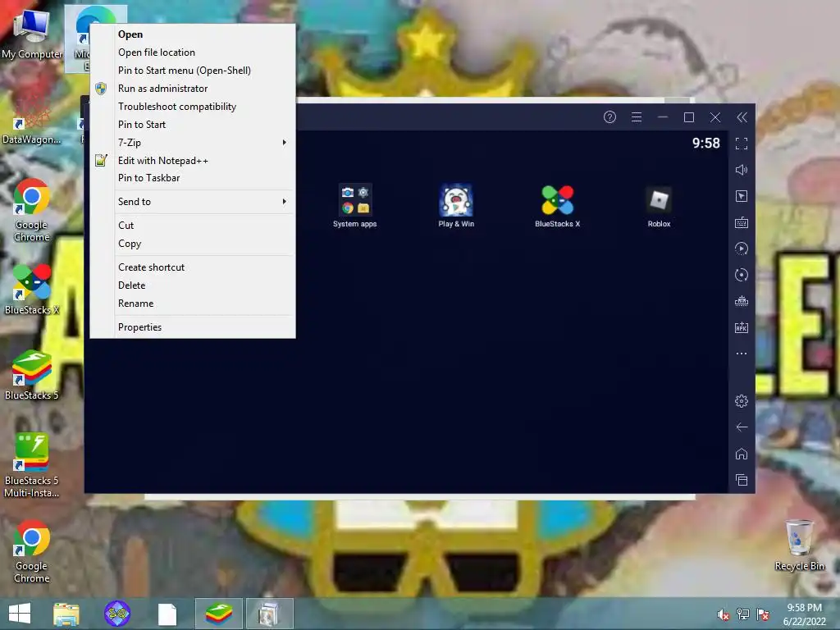840x630 pixels.
Task: Open the Action Center flag icon
Action: [x=763, y=614]
